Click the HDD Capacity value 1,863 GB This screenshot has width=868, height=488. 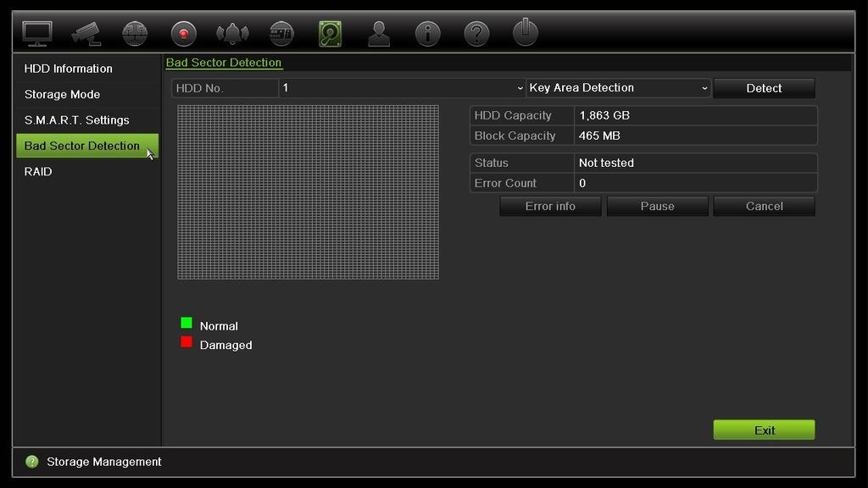(604, 115)
